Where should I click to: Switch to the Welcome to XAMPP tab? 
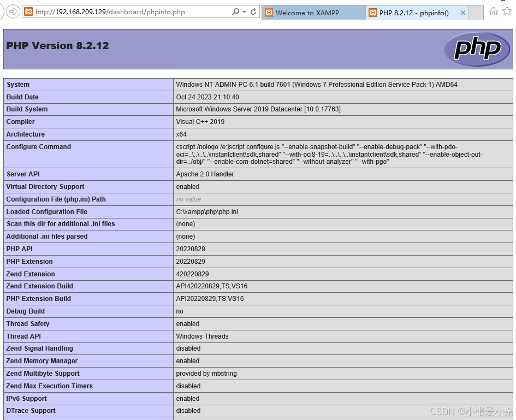pyautogui.click(x=313, y=13)
